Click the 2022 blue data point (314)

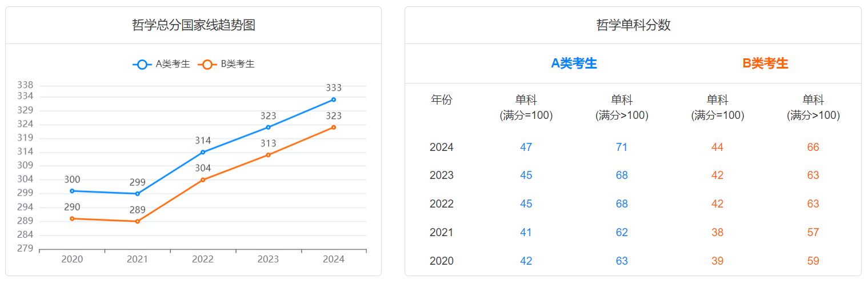(x=203, y=152)
